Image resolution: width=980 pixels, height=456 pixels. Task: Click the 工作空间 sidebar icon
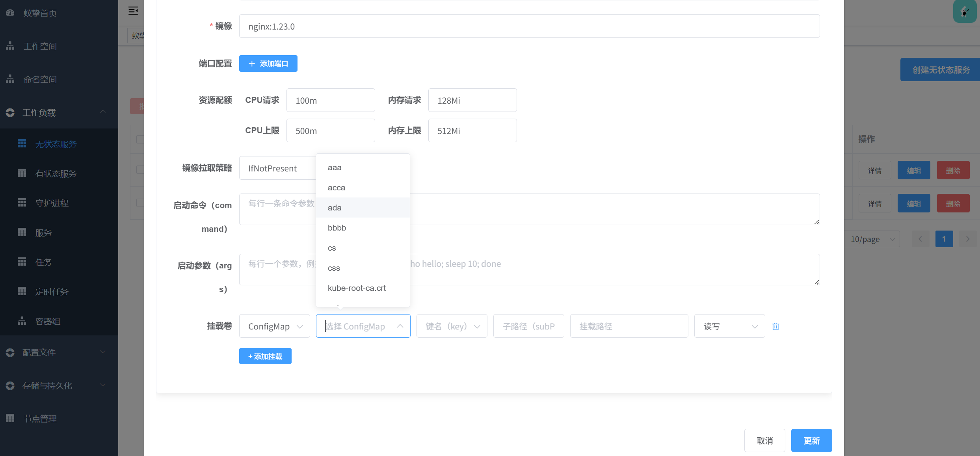point(10,46)
